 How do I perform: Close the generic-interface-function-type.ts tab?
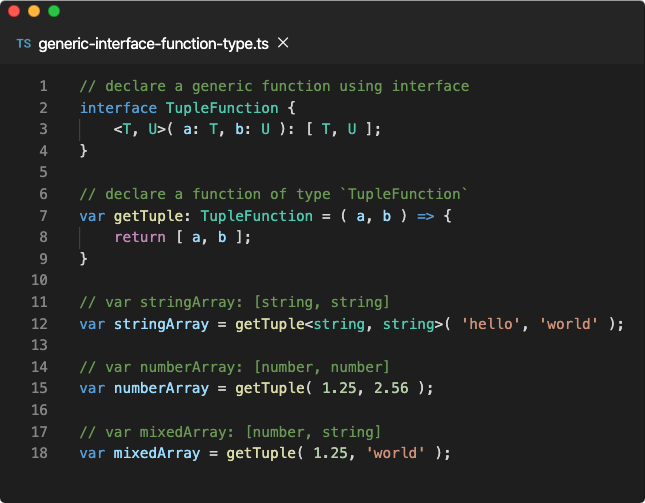click(x=283, y=42)
